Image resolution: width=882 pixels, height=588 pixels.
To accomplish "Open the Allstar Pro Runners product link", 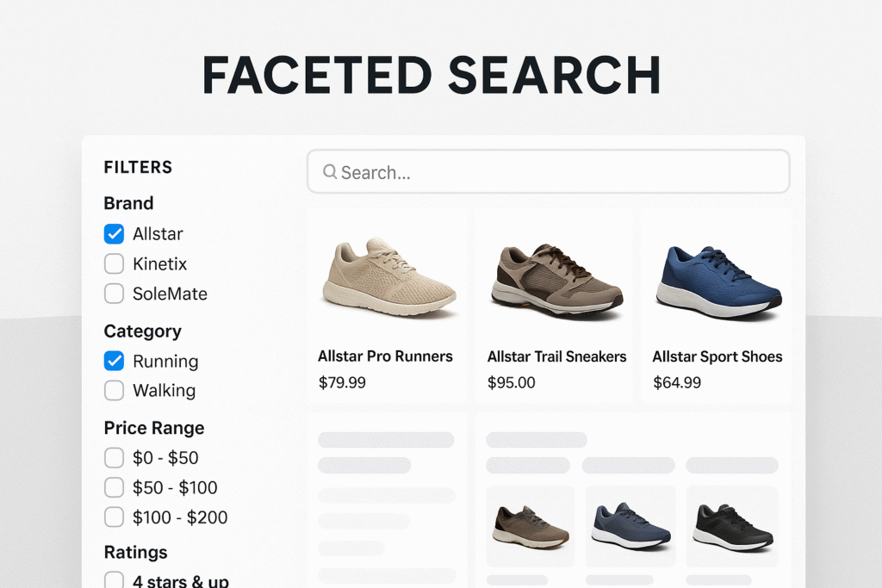I will (x=385, y=356).
